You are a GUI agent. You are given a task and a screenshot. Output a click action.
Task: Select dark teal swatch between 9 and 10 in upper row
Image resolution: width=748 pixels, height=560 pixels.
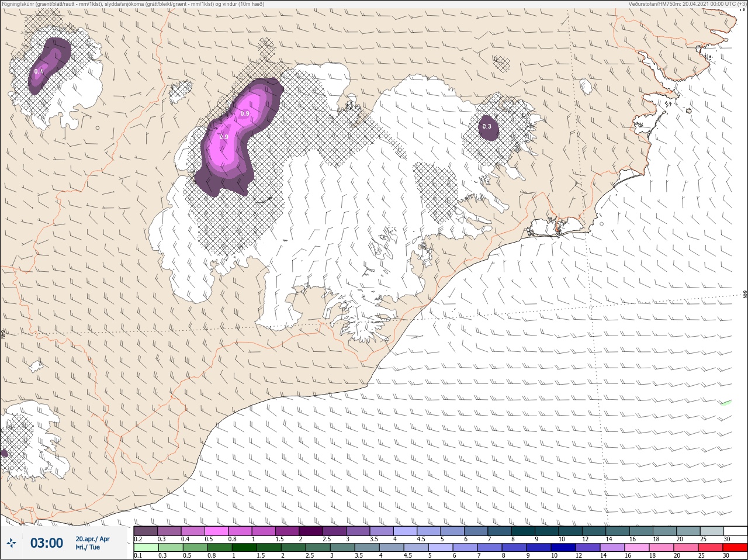(x=546, y=531)
